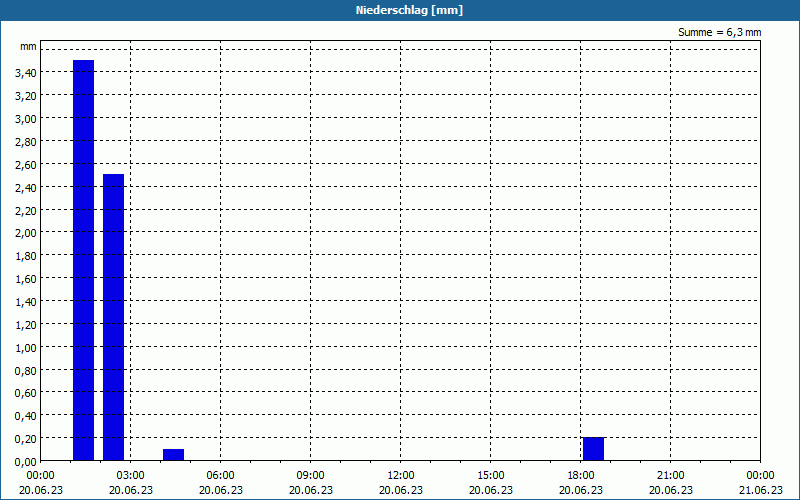This screenshot has height=500, width=800.
Task: Select the 2,00 value on the y-axis
Action: click(x=26, y=233)
